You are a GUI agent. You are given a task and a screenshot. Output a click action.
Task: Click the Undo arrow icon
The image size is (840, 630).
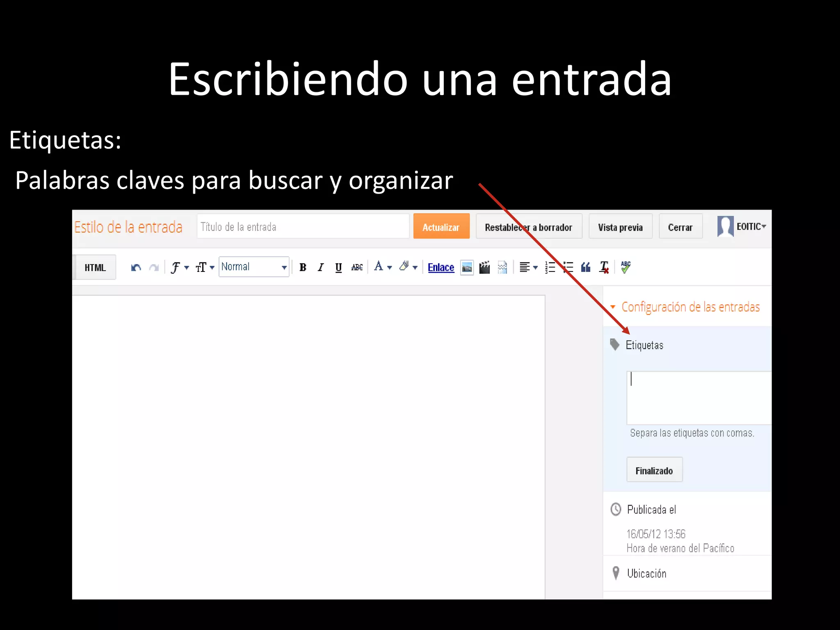pos(136,267)
